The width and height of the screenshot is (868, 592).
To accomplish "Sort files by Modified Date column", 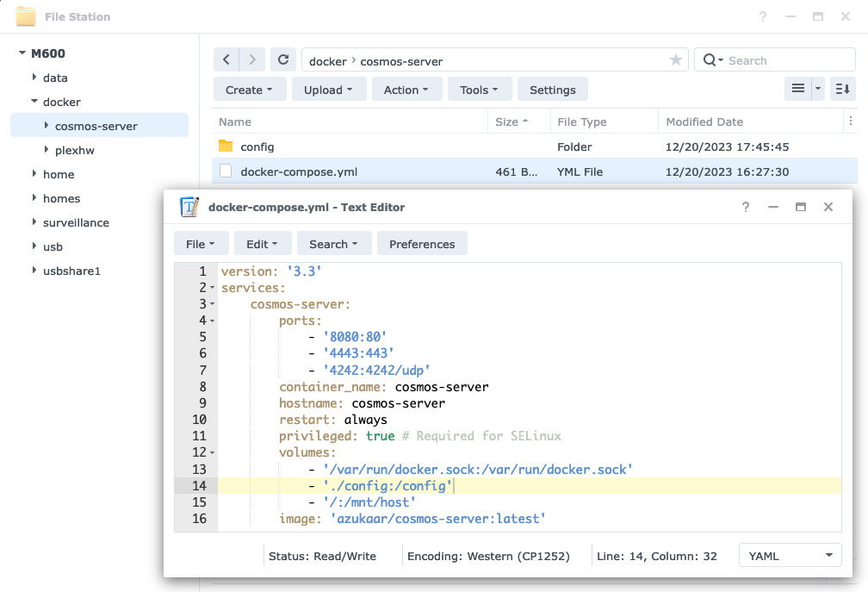I will [x=704, y=122].
